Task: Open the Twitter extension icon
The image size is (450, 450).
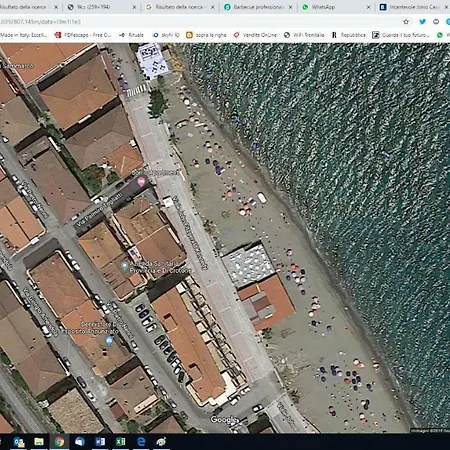Action: [x=422, y=22]
